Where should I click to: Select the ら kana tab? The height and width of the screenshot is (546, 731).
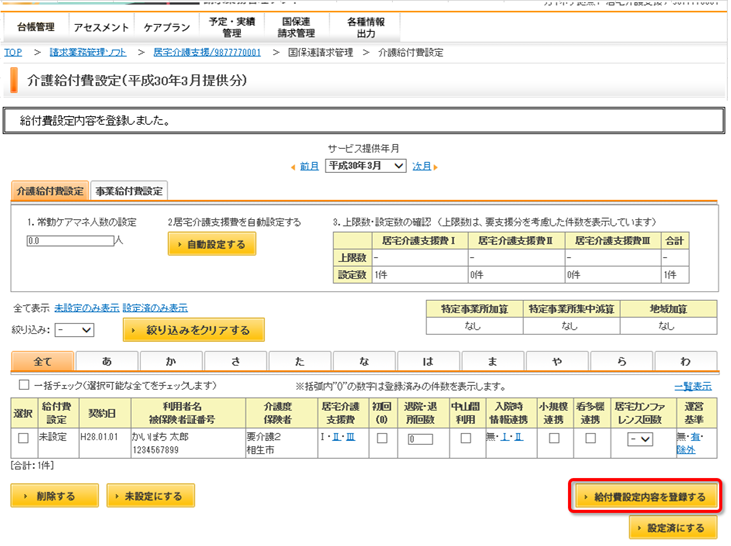pos(621,361)
